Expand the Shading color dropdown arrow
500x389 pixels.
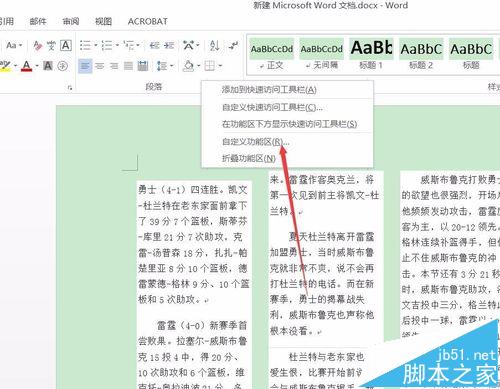(x=198, y=66)
